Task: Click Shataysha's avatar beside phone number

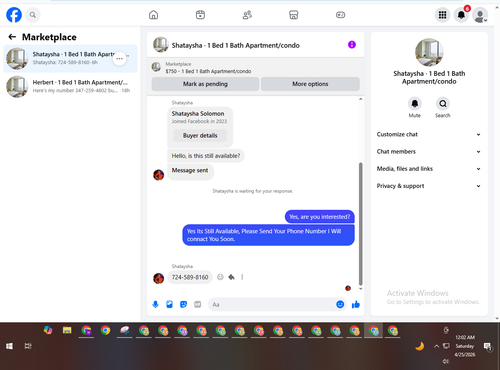Action: [x=158, y=278]
